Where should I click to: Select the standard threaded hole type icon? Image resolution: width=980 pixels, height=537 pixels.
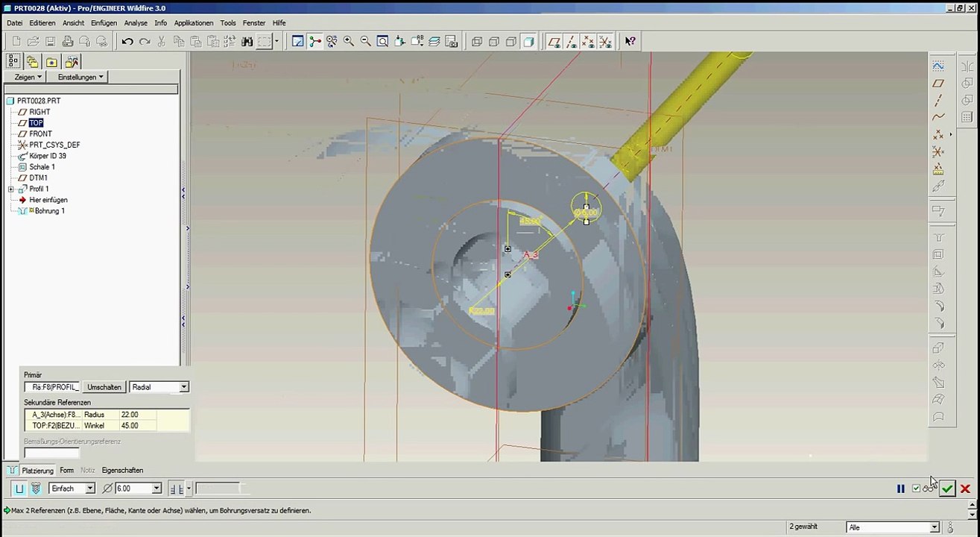(x=36, y=489)
